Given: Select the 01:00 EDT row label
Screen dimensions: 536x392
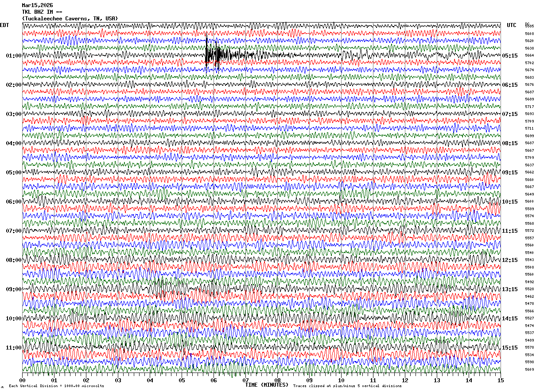Looking at the screenshot, I should (x=14, y=56).
